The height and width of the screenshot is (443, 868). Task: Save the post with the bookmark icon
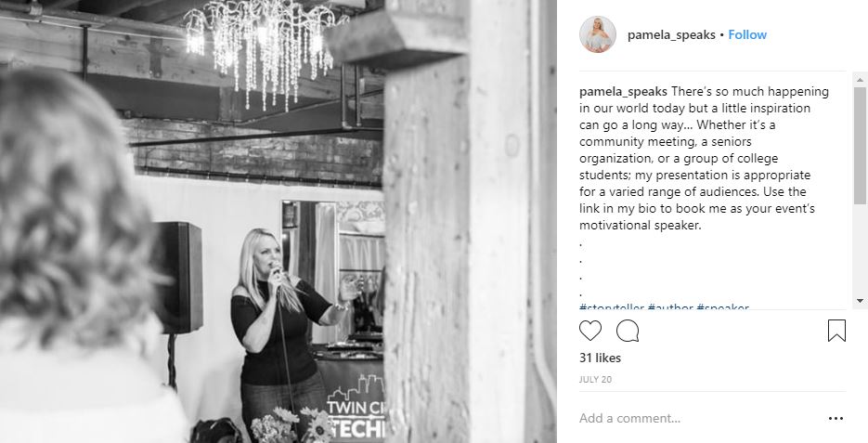[x=836, y=331]
